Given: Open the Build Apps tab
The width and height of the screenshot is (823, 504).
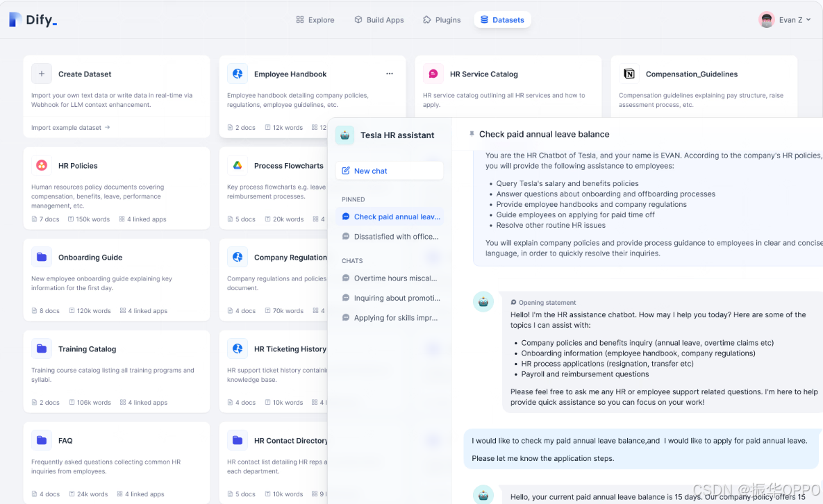Looking at the screenshot, I should pyautogui.click(x=379, y=20).
